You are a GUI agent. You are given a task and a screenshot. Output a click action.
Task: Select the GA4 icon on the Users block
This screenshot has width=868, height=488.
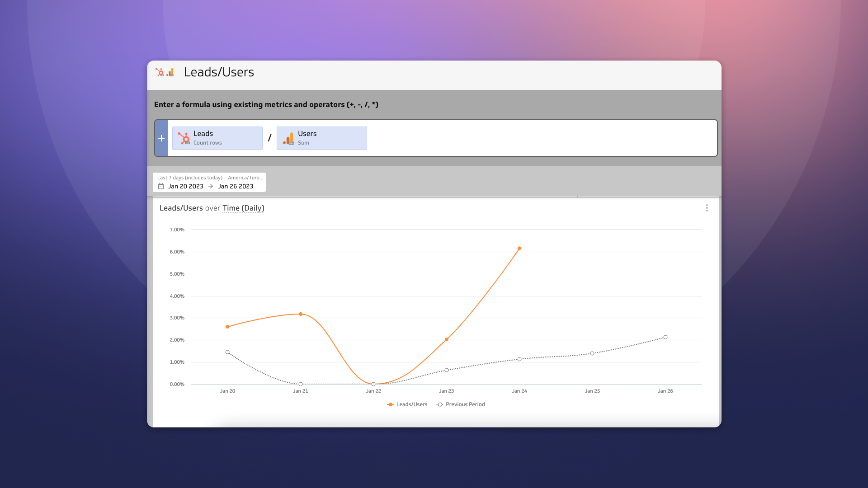pos(288,138)
